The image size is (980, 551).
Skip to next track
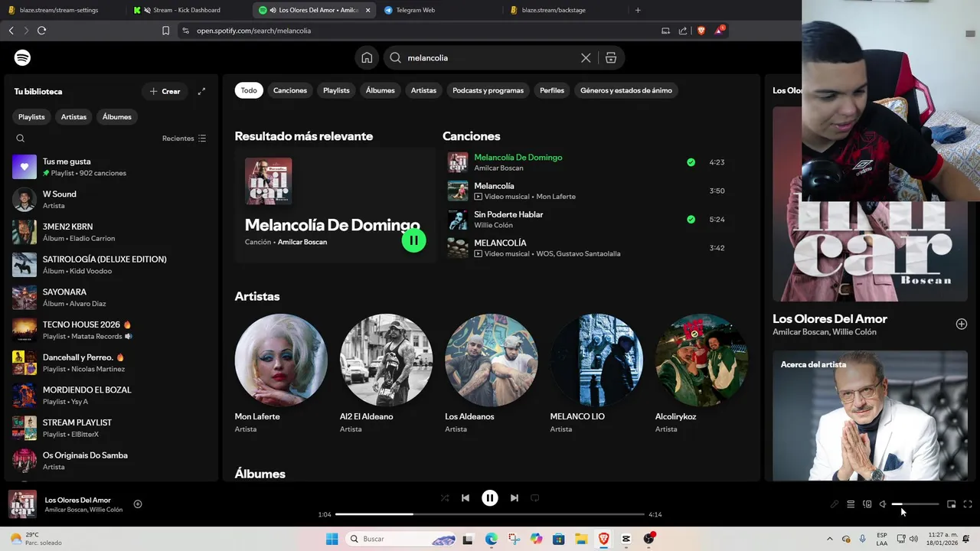coord(514,497)
